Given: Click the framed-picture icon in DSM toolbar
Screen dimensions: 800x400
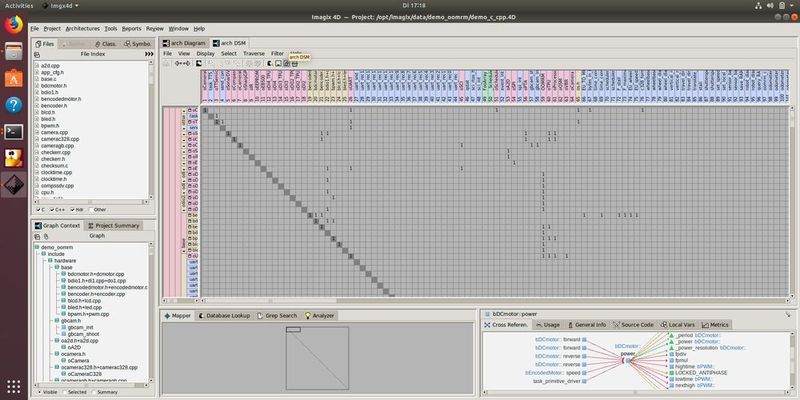Looking at the screenshot, I should click(x=278, y=63).
